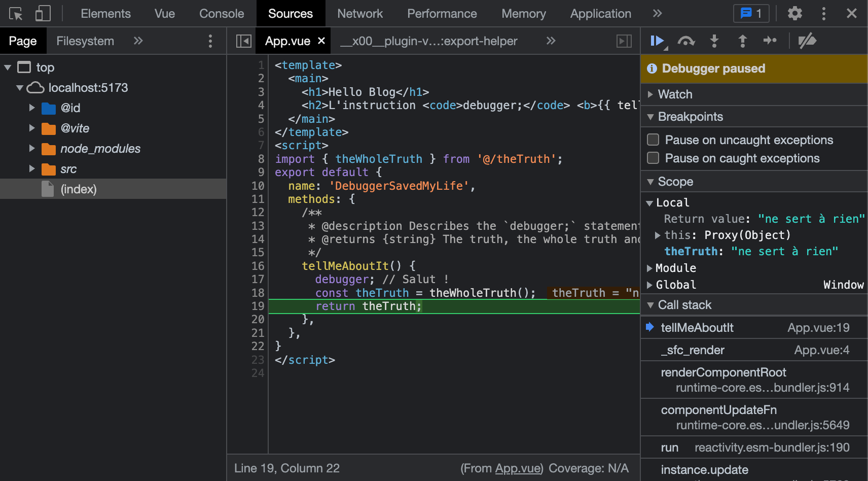Resume script execution in the debugger
Viewport: 868px width, 481px height.
click(657, 41)
